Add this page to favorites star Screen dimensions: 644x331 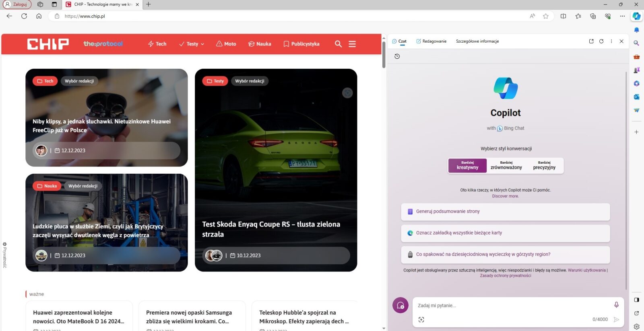tap(545, 16)
